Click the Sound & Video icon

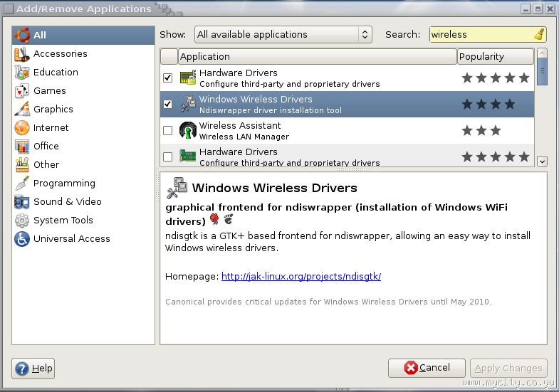click(x=22, y=201)
